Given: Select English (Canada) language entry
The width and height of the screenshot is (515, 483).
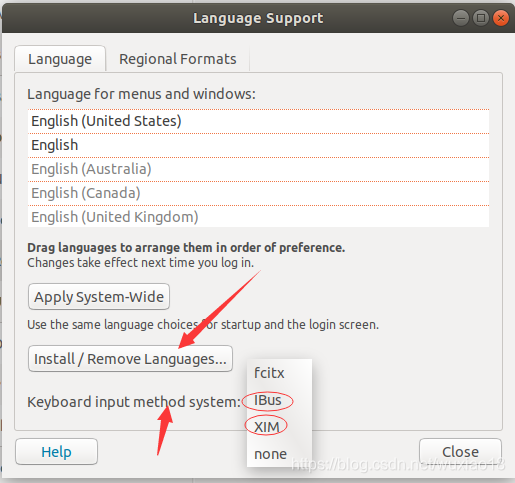Looking at the screenshot, I should point(258,193).
